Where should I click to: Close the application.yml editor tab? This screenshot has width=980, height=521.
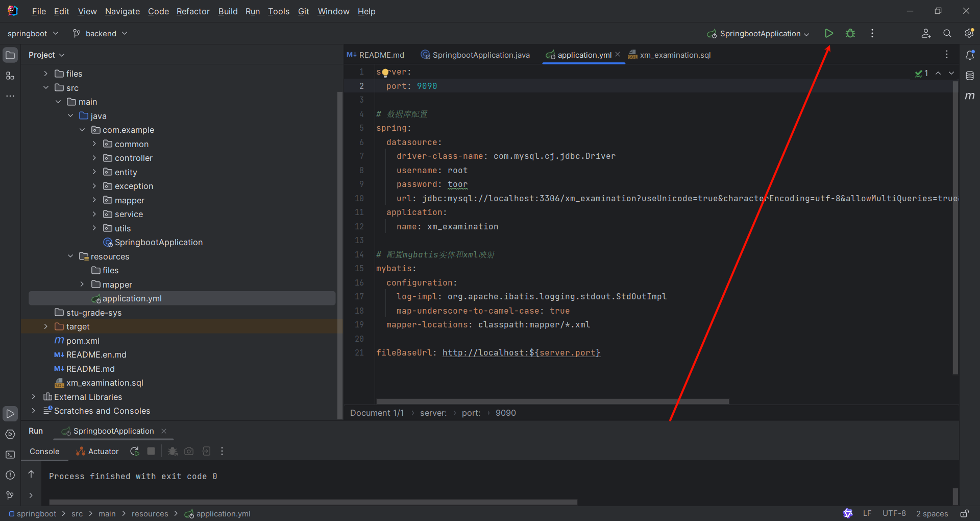[x=618, y=54]
